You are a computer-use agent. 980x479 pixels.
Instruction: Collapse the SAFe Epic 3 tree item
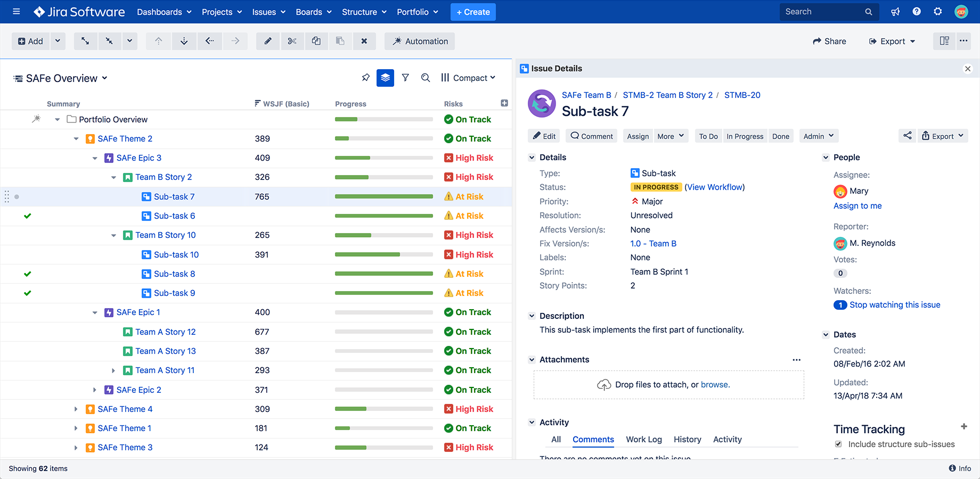point(95,158)
